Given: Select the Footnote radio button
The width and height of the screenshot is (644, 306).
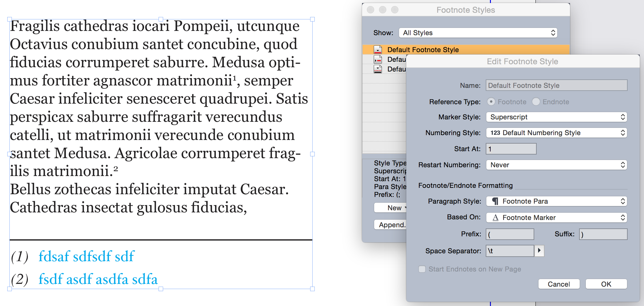Looking at the screenshot, I should point(491,102).
